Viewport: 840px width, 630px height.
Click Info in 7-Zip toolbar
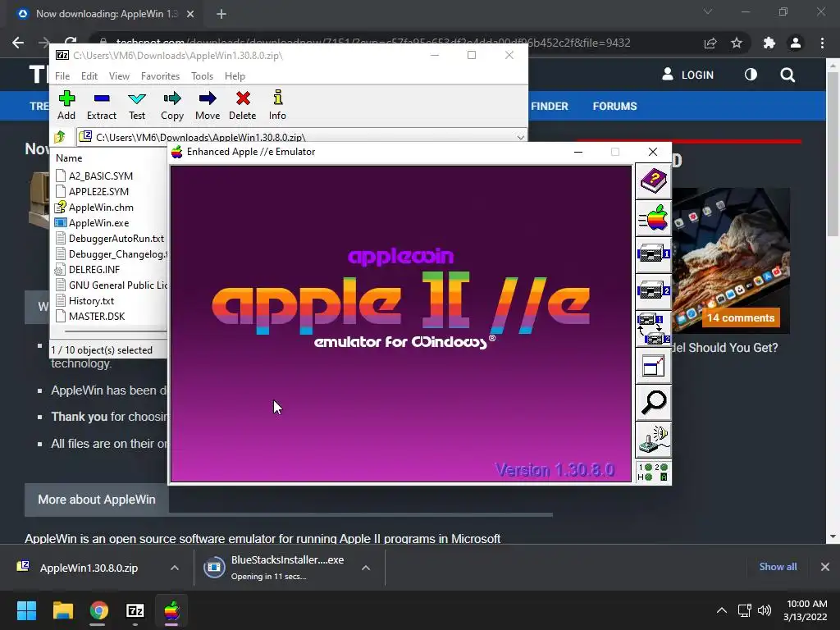(277, 106)
